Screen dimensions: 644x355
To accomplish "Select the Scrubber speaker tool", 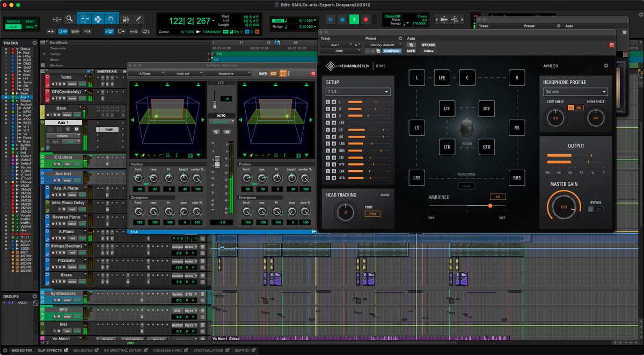I will 126,19.
